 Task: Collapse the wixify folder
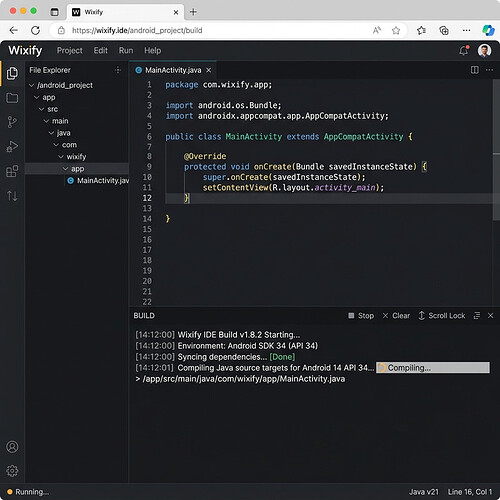pyautogui.click(x=61, y=157)
